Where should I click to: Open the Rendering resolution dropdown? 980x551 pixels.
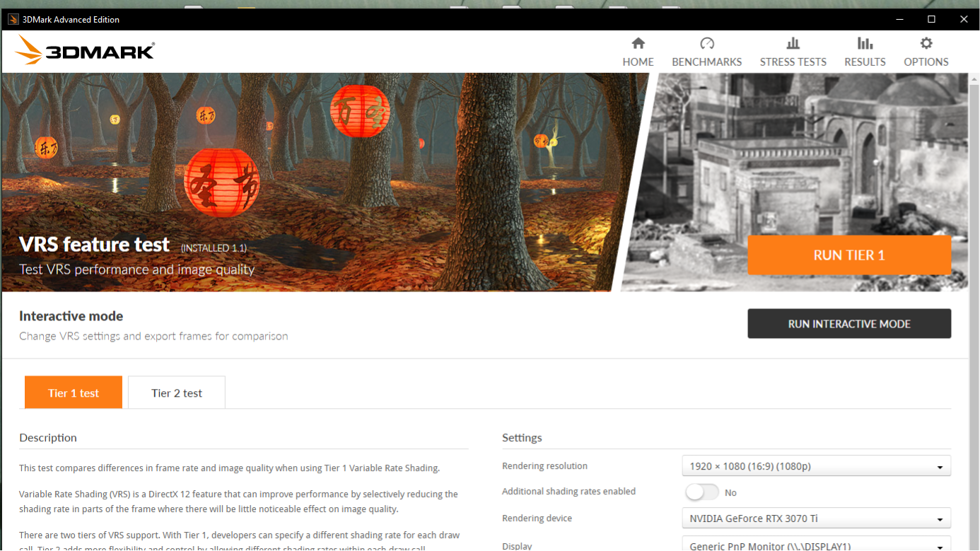click(x=816, y=466)
